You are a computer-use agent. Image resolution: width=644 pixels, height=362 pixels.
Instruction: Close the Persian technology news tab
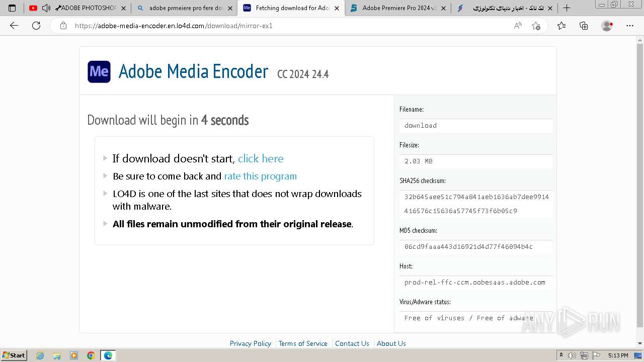click(x=550, y=8)
